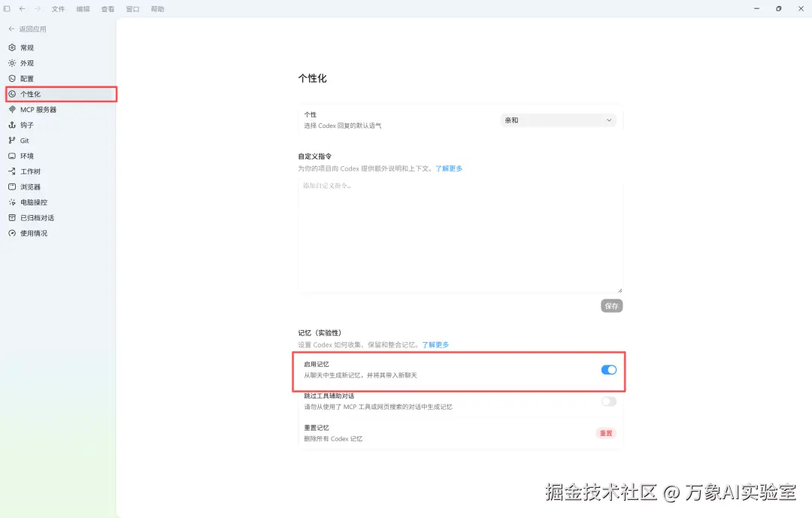Click the 常规 gear icon

pos(12,47)
